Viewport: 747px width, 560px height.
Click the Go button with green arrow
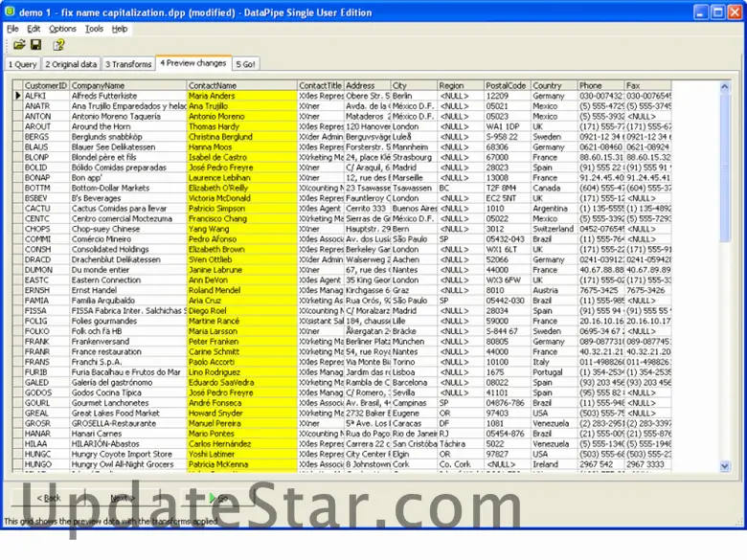click(217, 498)
